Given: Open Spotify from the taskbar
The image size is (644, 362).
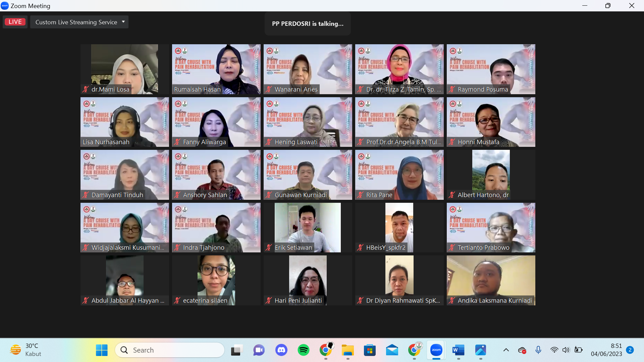Looking at the screenshot, I should 303,350.
